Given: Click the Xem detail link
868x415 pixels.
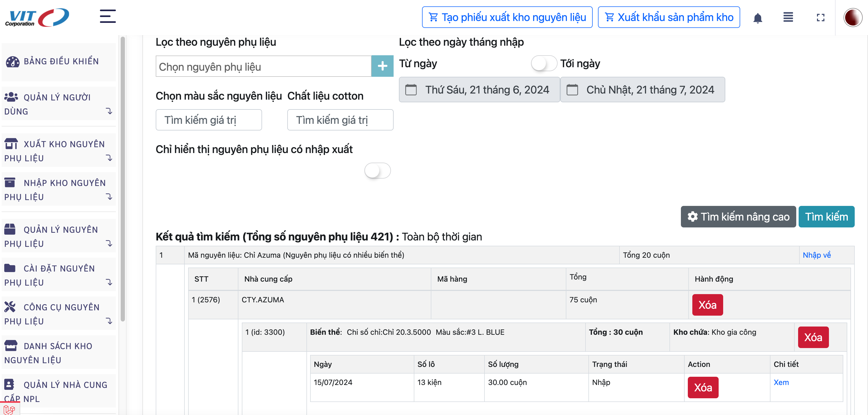Looking at the screenshot, I should [x=781, y=382].
